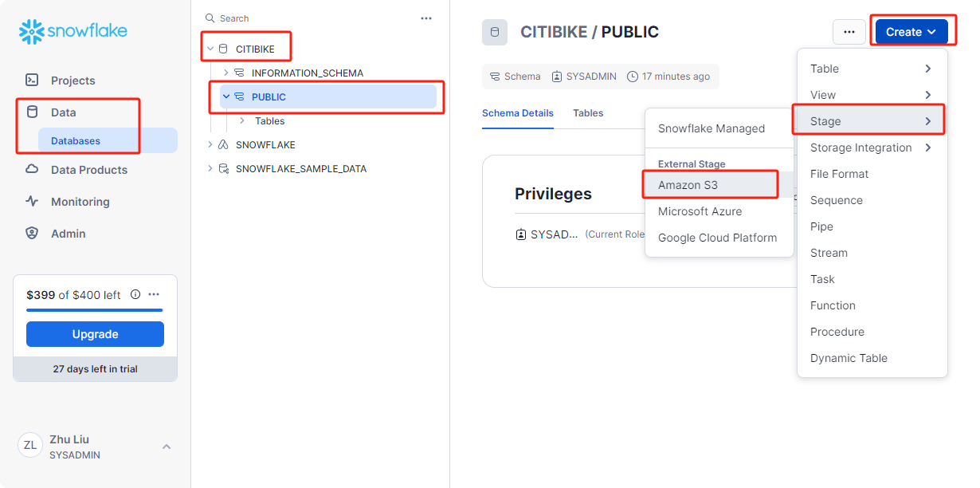Open the Create dropdown button
The height and width of the screenshot is (488, 980).
pyautogui.click(x=911, y=32)
